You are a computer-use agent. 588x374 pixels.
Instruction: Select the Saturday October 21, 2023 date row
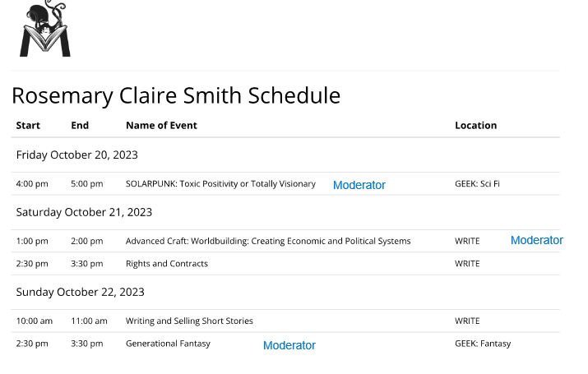(x=84, y=212)
